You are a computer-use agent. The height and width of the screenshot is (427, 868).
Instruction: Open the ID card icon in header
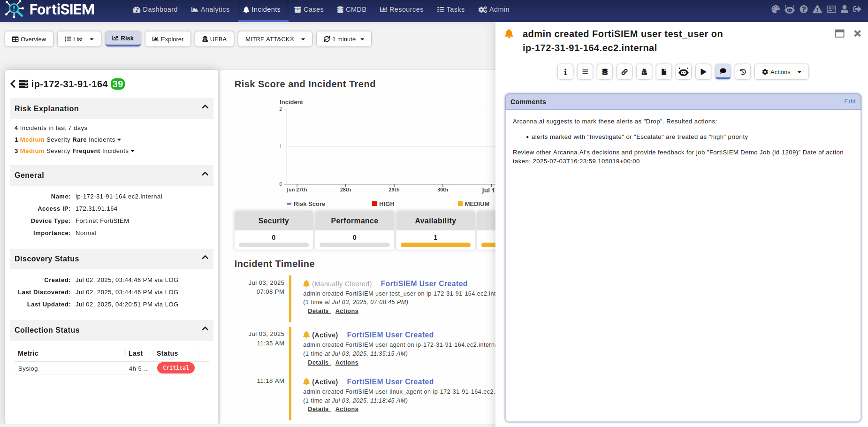(831, 9)
